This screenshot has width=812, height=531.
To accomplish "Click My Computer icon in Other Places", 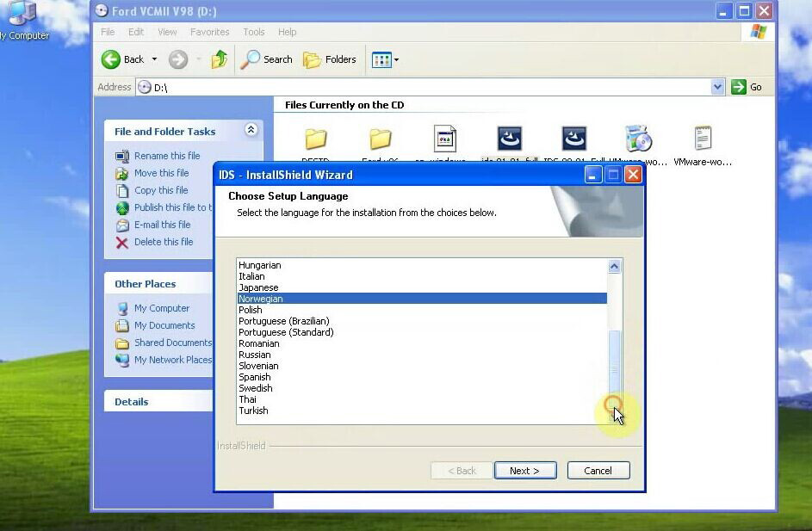I will click(x=122, y=308).
